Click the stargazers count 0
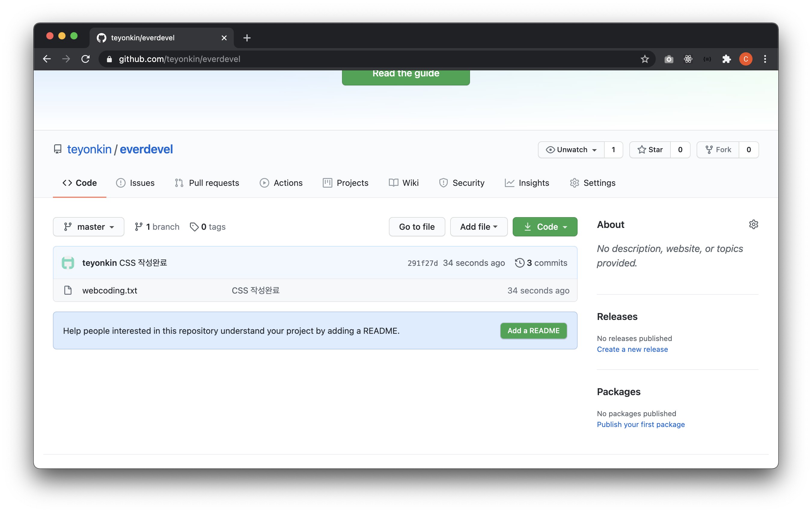Screen dimensions: 812x513 680,149
